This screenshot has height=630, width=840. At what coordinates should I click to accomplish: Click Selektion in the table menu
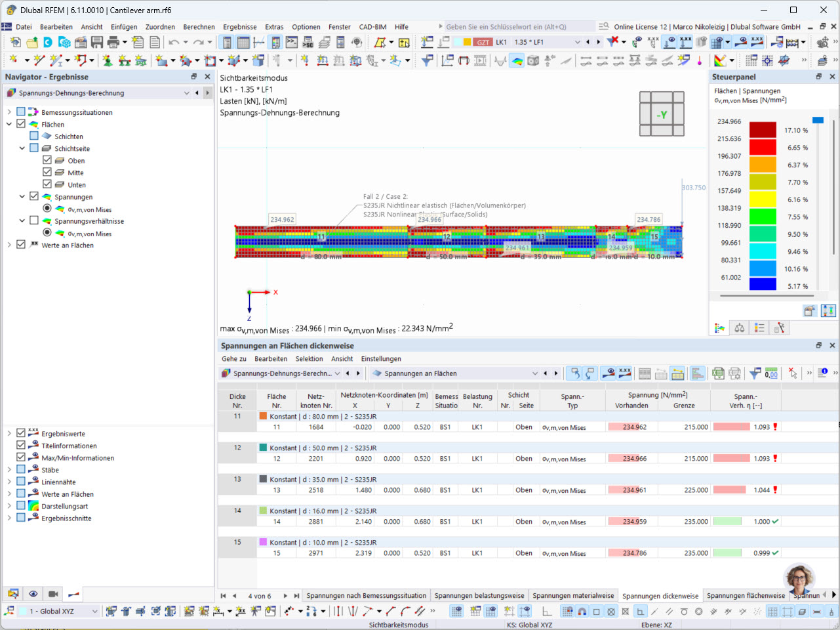[x=309, y=359]
